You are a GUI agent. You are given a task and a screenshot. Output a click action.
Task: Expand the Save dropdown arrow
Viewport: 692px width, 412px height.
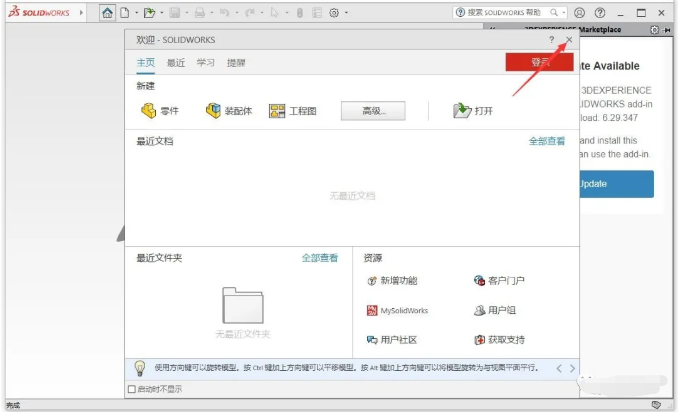point(187,13)
